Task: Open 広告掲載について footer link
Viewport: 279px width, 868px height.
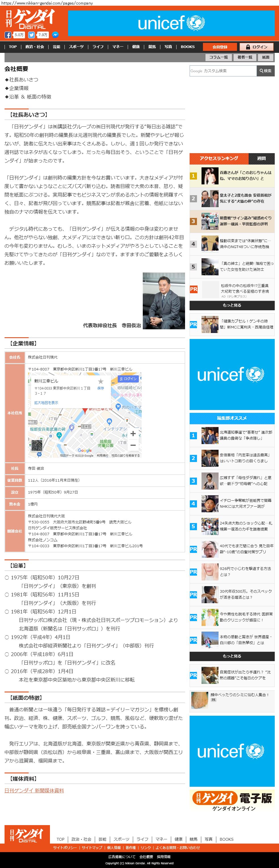Action: point(122,857)
